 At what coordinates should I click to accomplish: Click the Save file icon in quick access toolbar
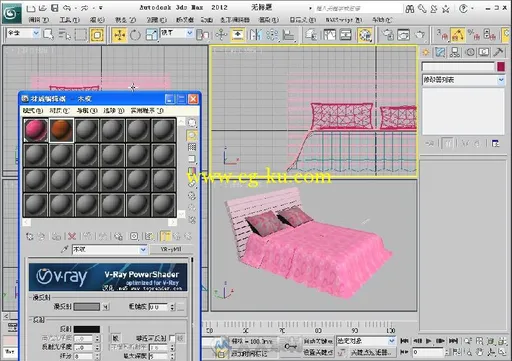point(54,8)
